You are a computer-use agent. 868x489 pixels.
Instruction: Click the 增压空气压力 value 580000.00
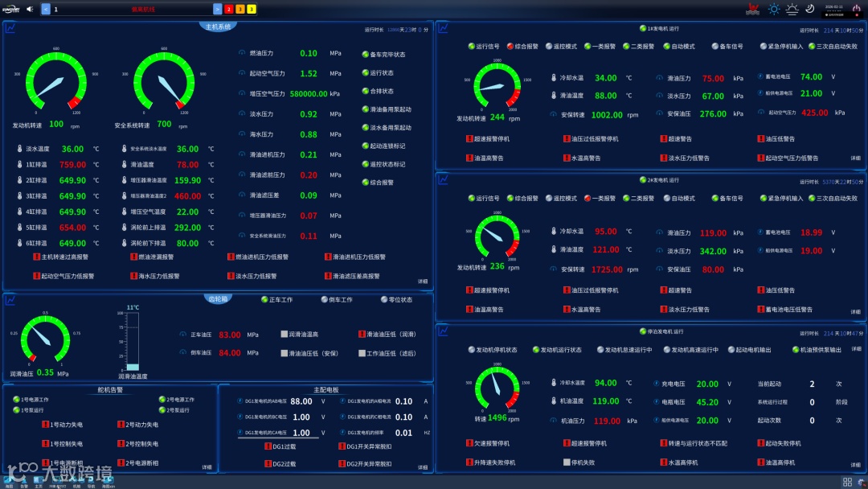point(309,93)
